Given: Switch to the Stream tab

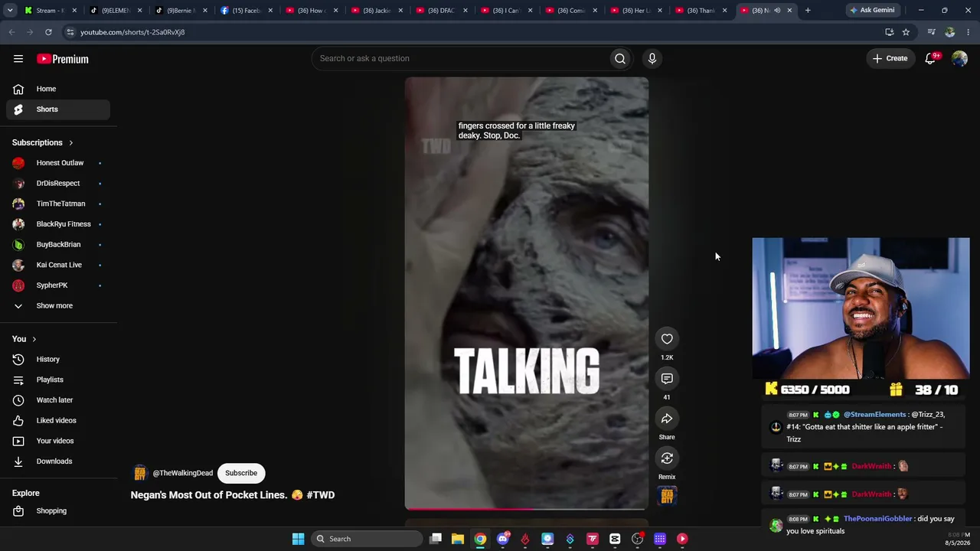Looking at the screenshot, I should pyautogui.click(x=51, y=10).
